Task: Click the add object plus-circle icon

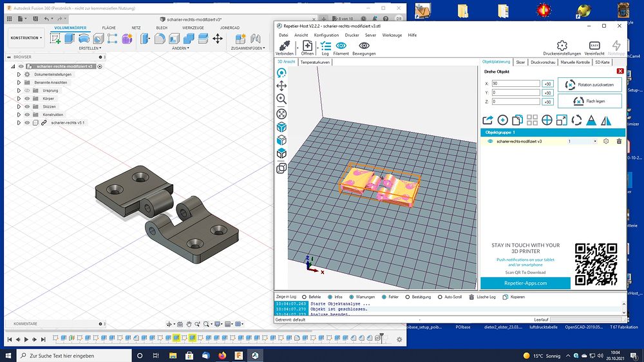Action: point(503,120)
